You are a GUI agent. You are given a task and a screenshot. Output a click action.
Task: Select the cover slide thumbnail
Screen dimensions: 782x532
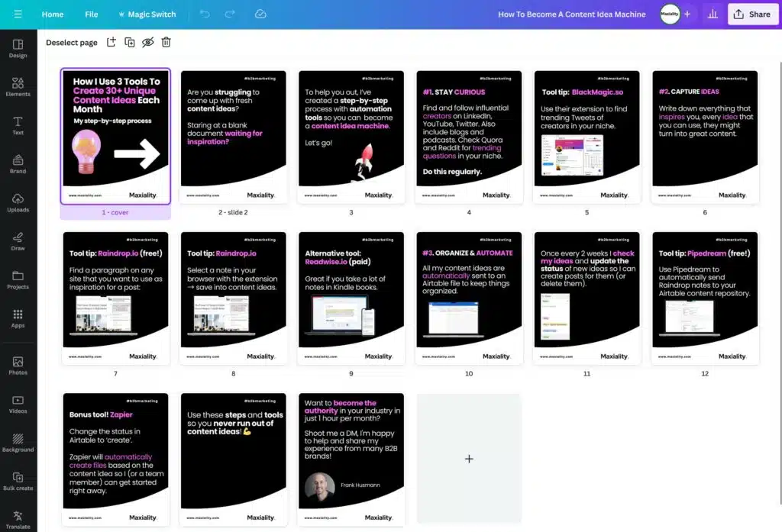coord(115,136)
